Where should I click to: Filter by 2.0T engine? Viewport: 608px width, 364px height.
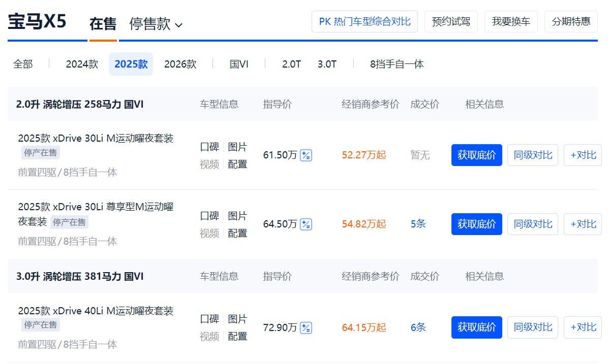click(291, 64)
